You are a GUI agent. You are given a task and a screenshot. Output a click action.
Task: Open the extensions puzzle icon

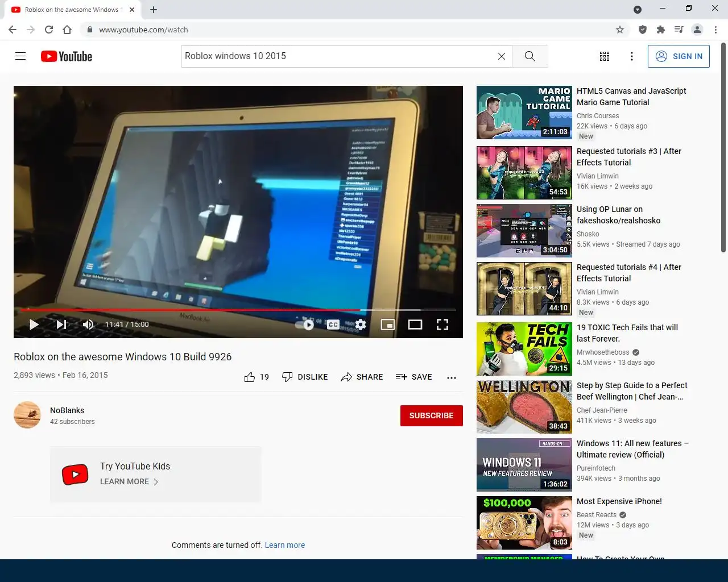(x=660, y=30)
